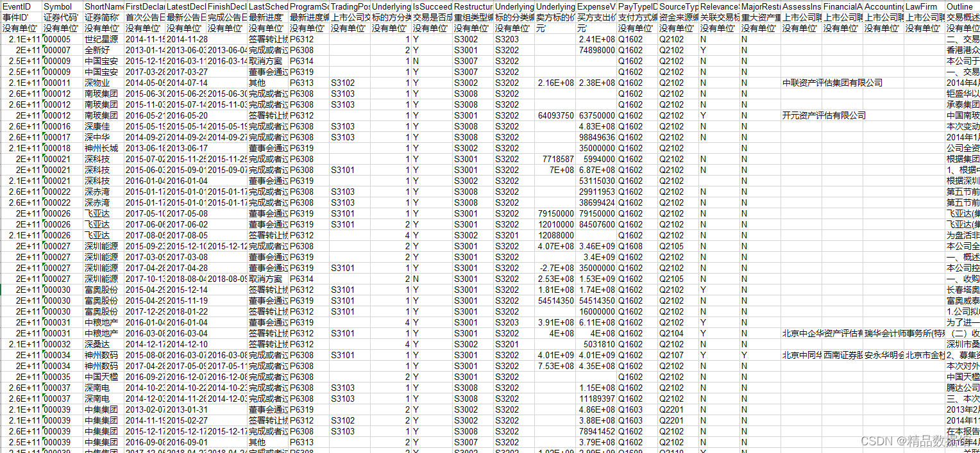Image resolution: width=980 pixels, height=453 pixels.
Task: Select the 神州长城 cell
Action: tap(103, 148)
